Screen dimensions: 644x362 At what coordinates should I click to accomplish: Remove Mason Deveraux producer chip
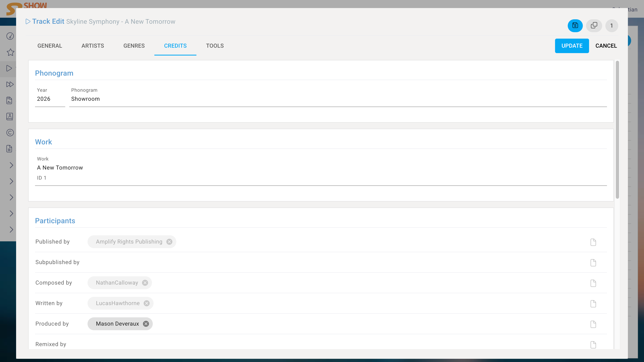point(146,324)
